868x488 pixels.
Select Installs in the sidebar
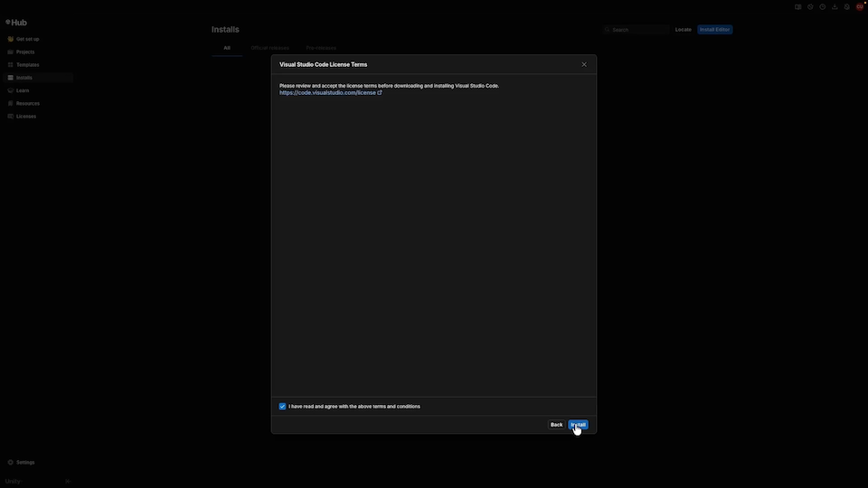coord(38,78)
